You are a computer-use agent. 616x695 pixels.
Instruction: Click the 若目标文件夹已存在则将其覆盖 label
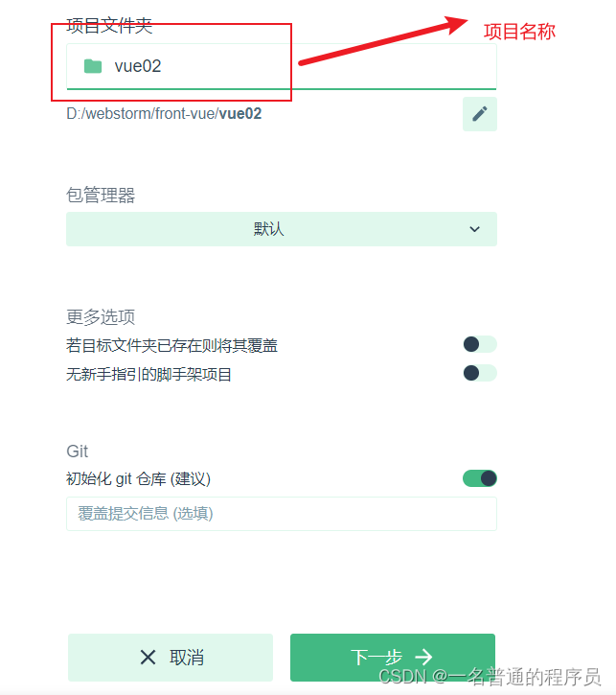point(171,345)
